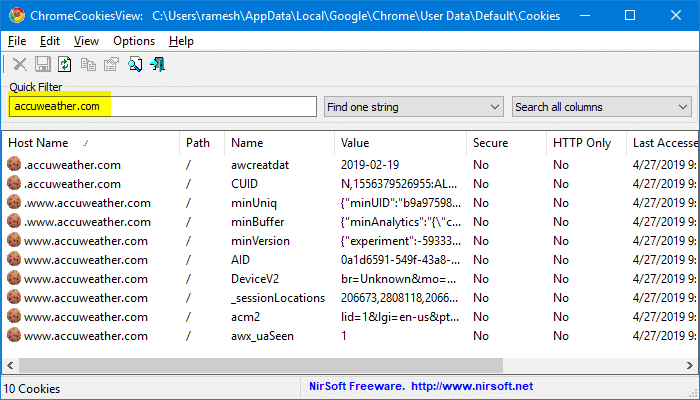700x400 pixels.
Task: Click the cookie icon of the awcreatdat row
Action: coord(14,164)
